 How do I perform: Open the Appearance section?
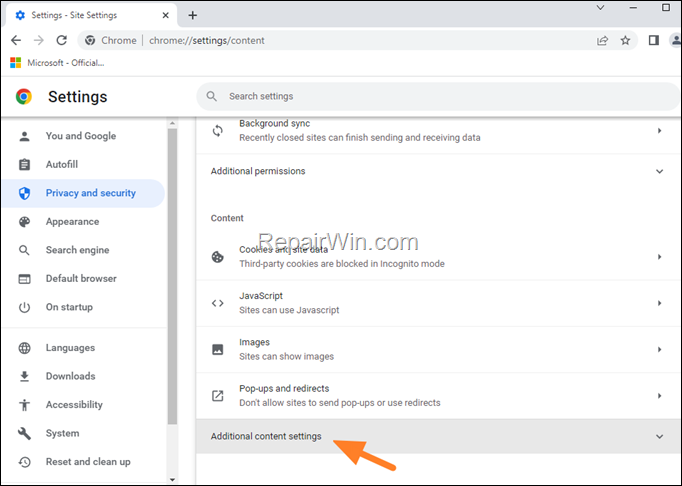coord(84,222)
